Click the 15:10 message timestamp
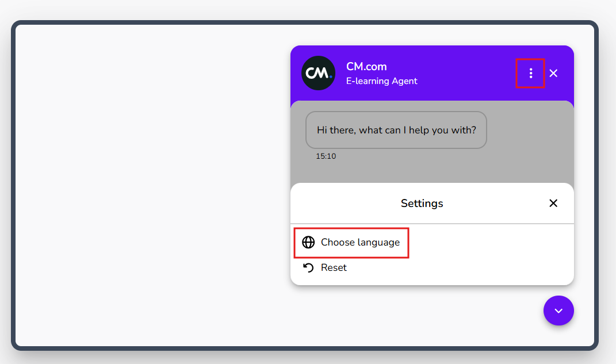616x364 pixels. pos(326,156)
